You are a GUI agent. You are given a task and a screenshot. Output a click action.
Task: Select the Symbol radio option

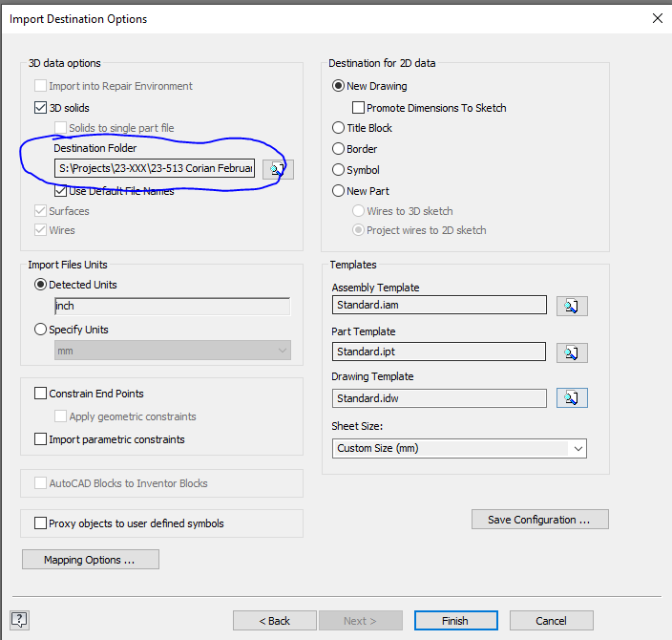[x=338, y=169]
